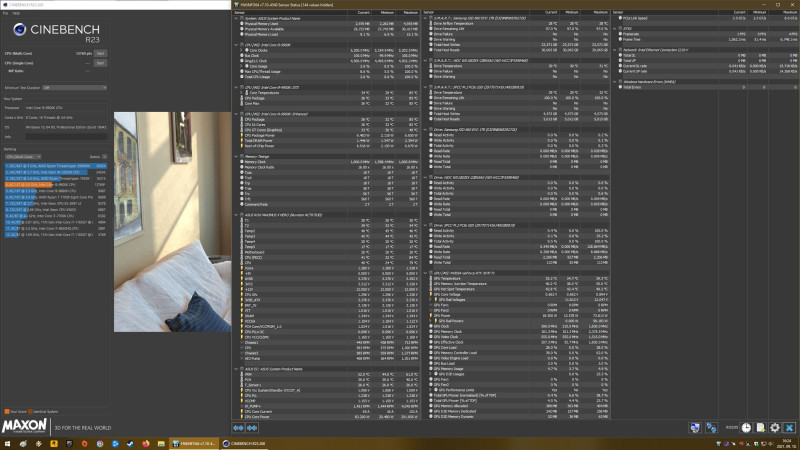Open the Windows Start menu
Viewport: 800px width, 450px height.
pyautogui.click(x=7, y=443)
